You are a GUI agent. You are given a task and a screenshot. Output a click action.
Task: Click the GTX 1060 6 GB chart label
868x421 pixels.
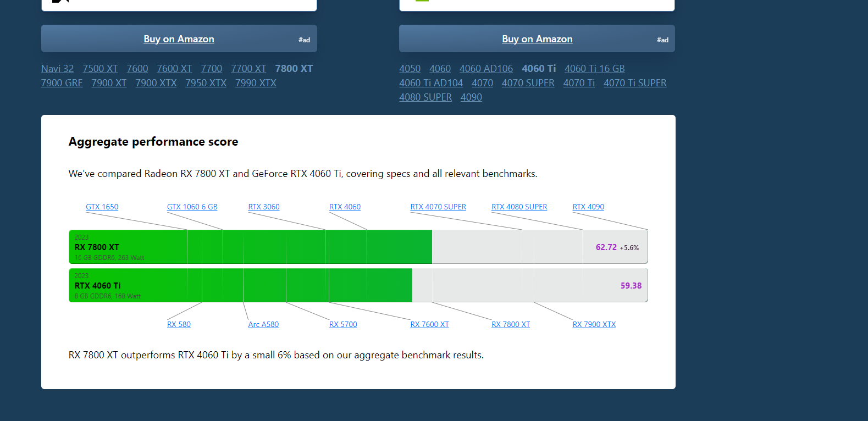coord(192,207)
